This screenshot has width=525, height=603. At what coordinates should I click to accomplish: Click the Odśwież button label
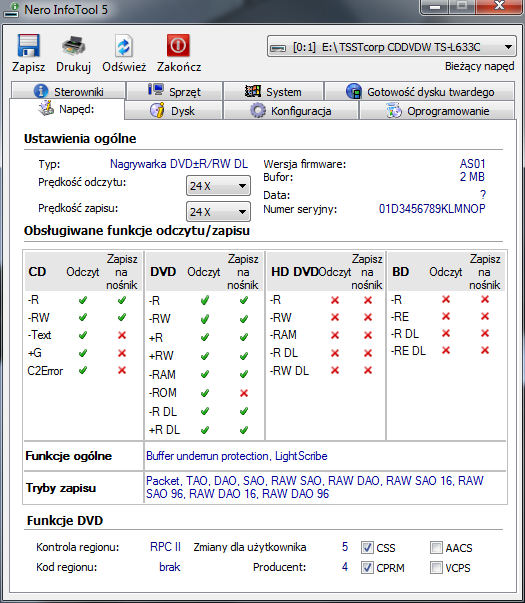(124, 67)
